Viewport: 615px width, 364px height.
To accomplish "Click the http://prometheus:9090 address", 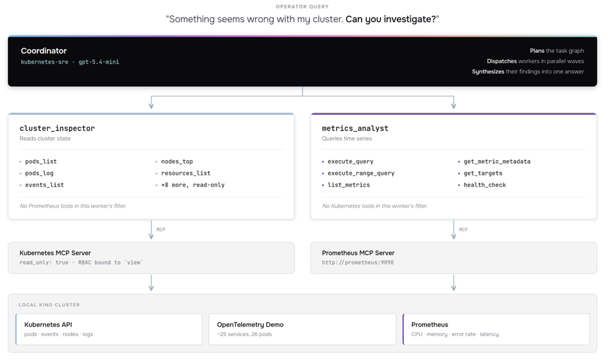I will pos(358,262).
